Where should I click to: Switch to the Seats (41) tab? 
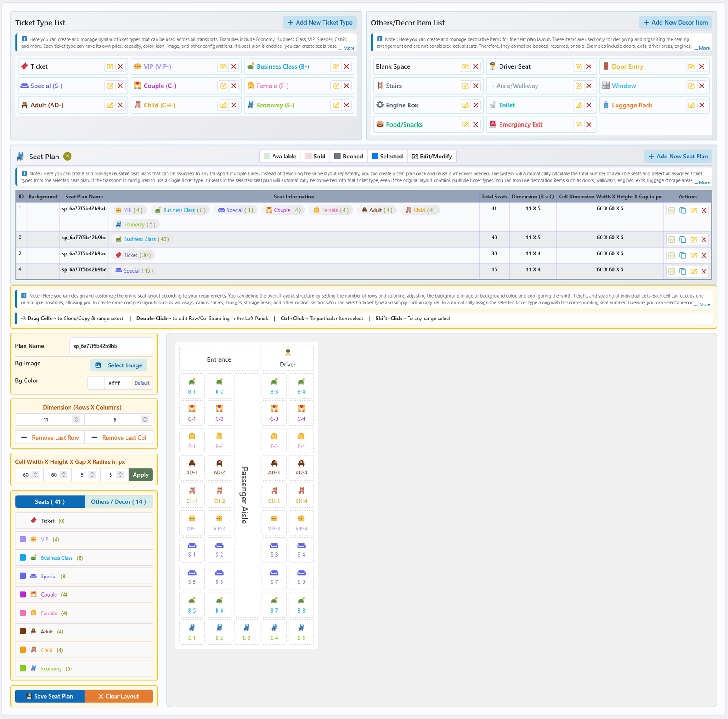click(50, 501)
